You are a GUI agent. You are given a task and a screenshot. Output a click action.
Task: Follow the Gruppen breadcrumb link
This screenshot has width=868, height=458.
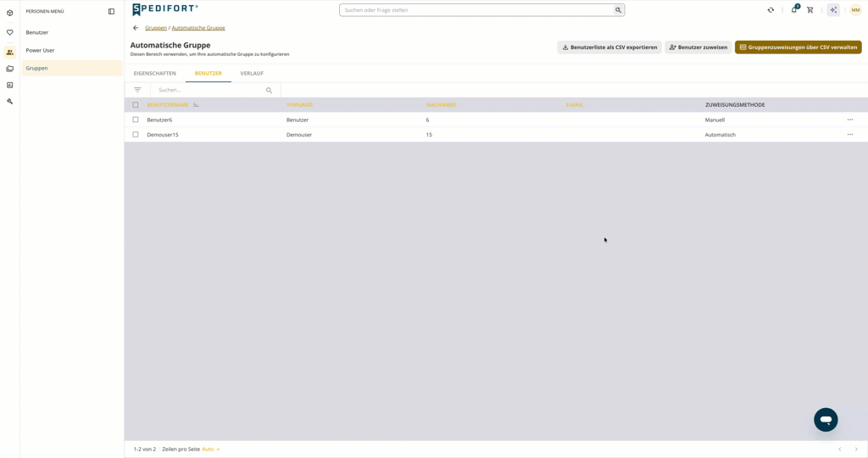(156, 28)
